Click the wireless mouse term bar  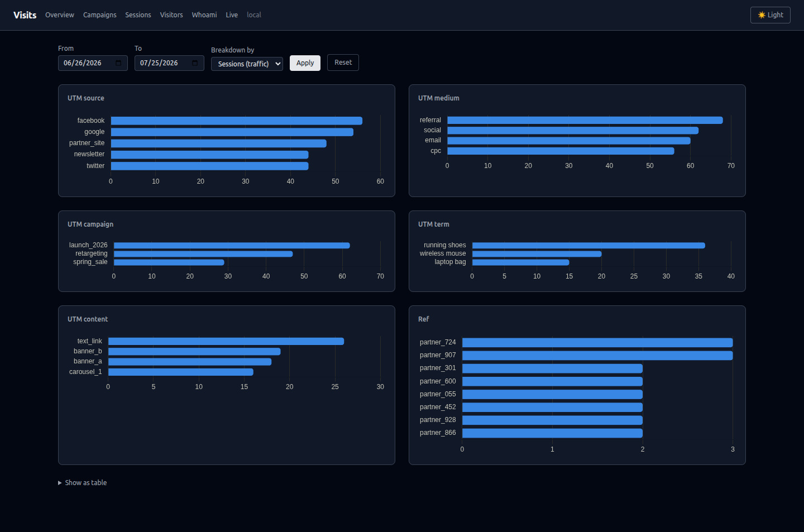(537, 254)
